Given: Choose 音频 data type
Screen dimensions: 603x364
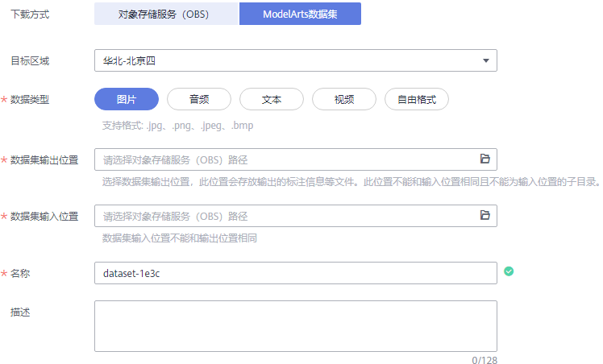Looking at the screenshot, I should coord(199,99).
